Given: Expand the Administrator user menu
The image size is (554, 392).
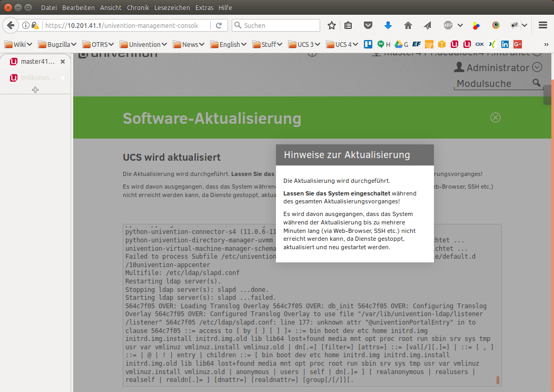Looking at the screenshot, I should coord(537,67).
